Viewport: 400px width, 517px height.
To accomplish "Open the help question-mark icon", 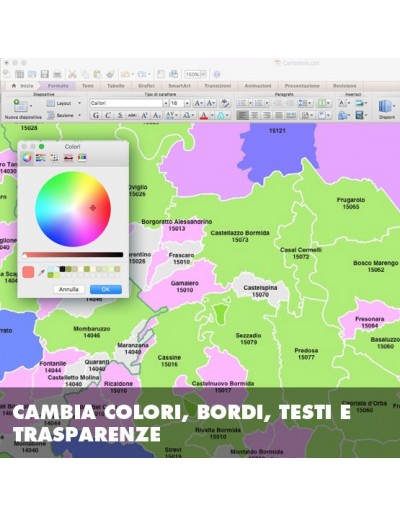I will [217, 74].
